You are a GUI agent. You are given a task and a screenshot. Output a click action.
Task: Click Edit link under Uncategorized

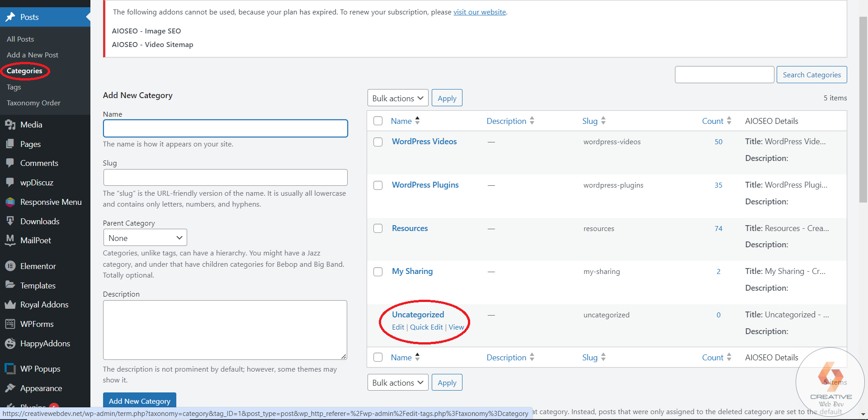(x=398, y=327)
